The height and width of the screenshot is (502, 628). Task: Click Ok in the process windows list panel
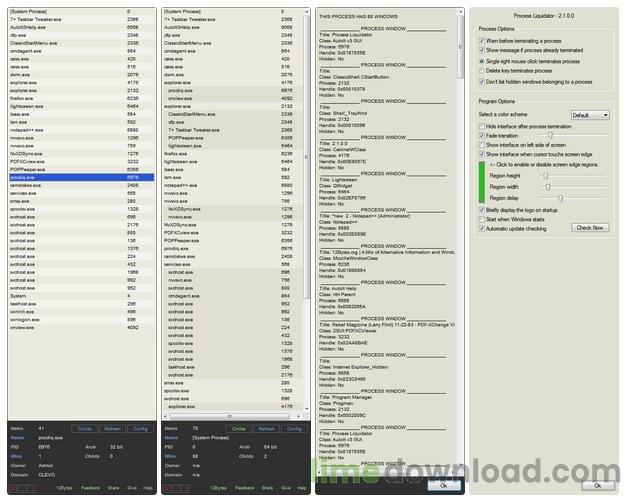(444, 486)
